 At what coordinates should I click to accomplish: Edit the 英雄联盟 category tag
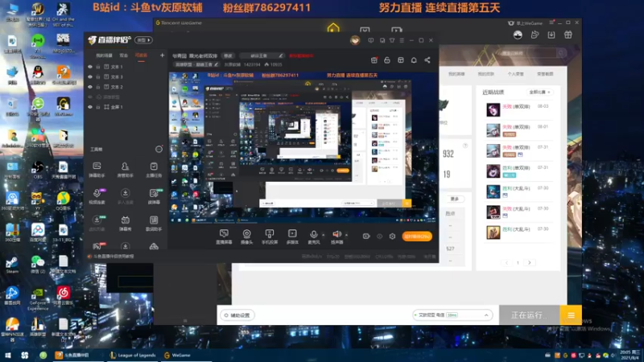click(196, 64)
